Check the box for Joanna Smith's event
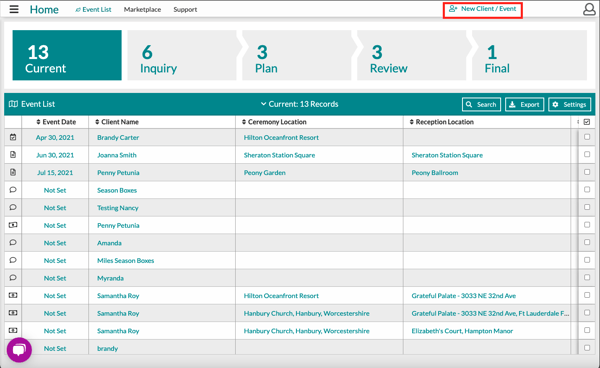This screenshot has height=368, width=600. click(x=587, y=155)
